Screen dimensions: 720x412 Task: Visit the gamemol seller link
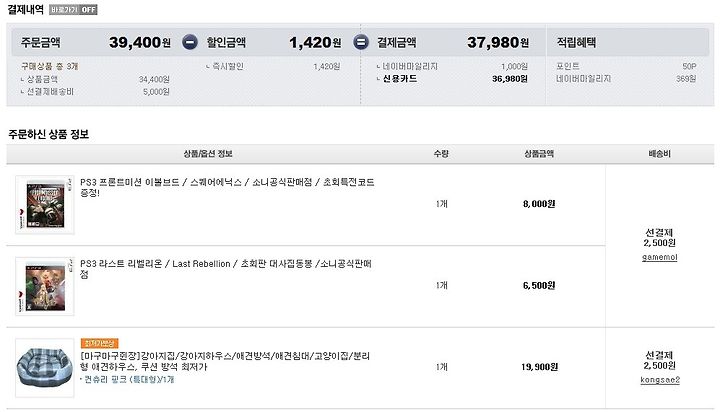pyautogui.click(x=659, y=257)
